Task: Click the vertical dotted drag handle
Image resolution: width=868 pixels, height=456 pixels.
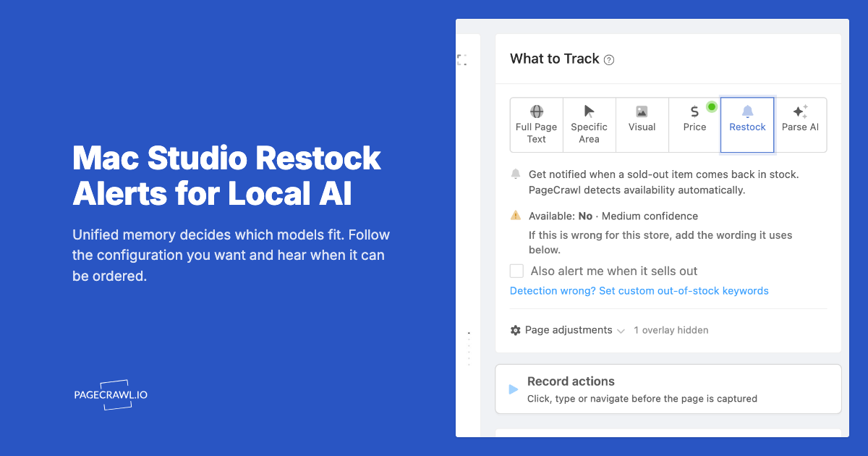Action: (469, 348)
